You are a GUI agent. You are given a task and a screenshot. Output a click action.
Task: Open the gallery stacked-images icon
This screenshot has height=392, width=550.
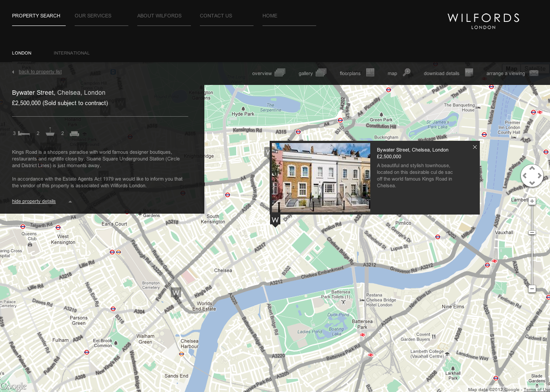point(321,72)
